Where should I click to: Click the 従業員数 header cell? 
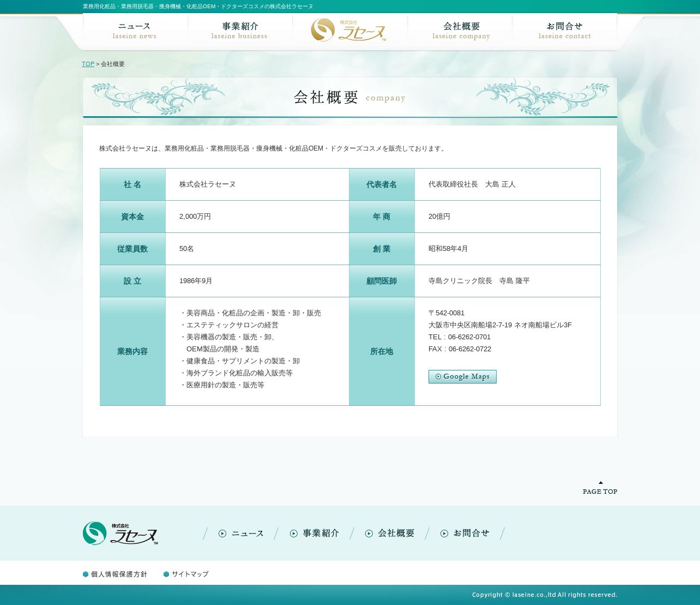(132, 249)
